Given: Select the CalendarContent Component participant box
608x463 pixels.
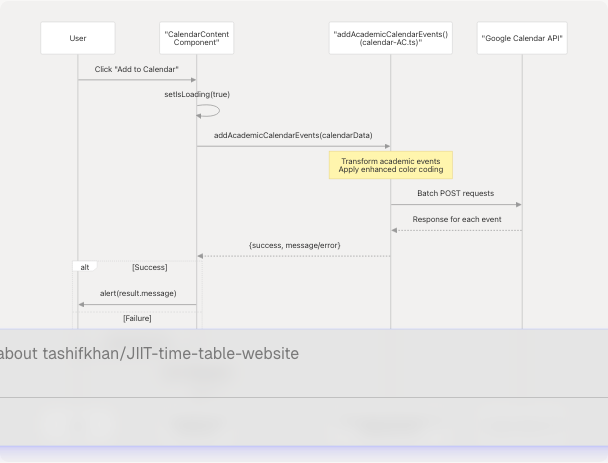Looking at the screenshot, I should [x=196, y=39].
